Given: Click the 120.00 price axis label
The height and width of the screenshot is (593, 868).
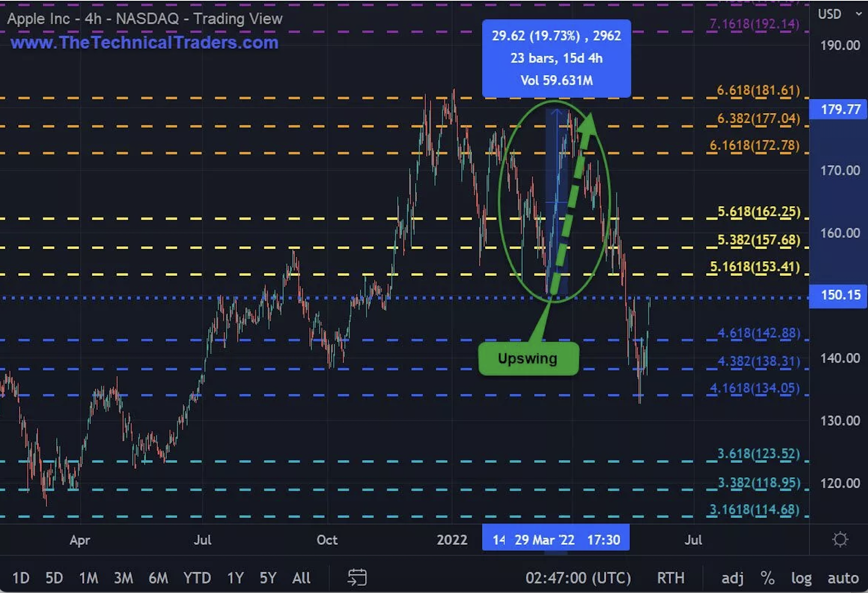Looking at the screenshot, I should point(840,483).
